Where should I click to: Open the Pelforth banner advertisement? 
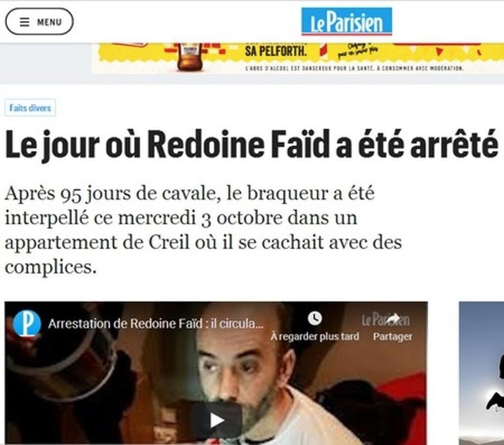[x=298, y=58]
